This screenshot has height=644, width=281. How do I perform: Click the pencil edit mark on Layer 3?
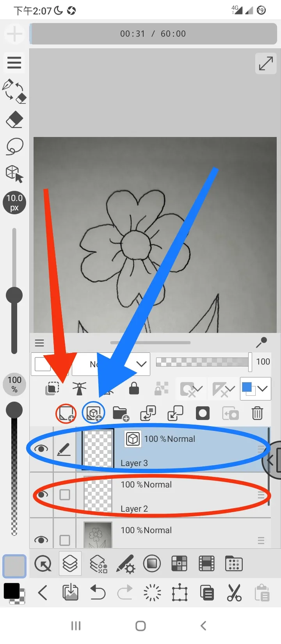tap(64, 449)
